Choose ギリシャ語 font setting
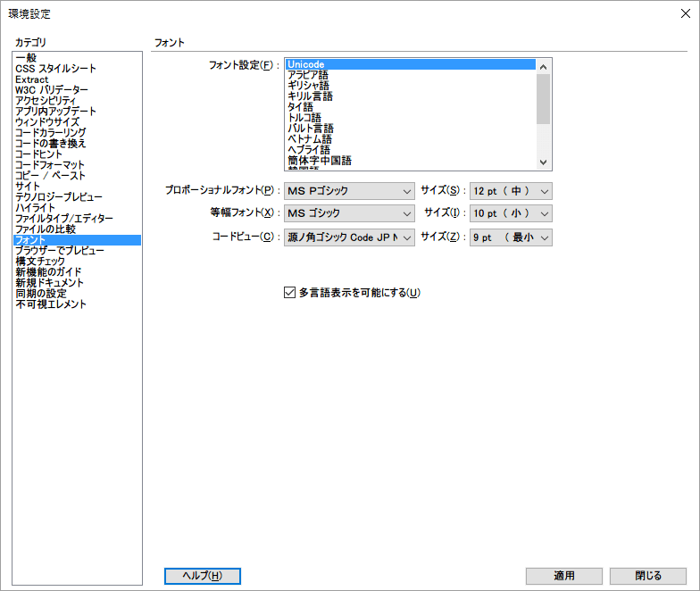The height and width of the screenshot is (591, 700). [x=411, y=86]
